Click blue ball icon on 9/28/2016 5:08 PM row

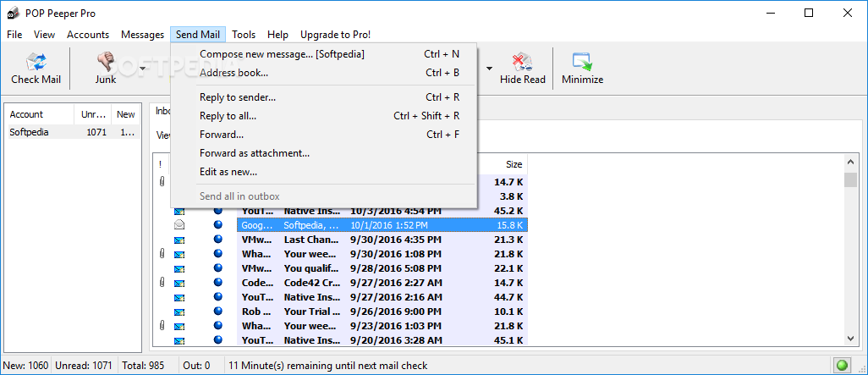(x=218, y=268)
